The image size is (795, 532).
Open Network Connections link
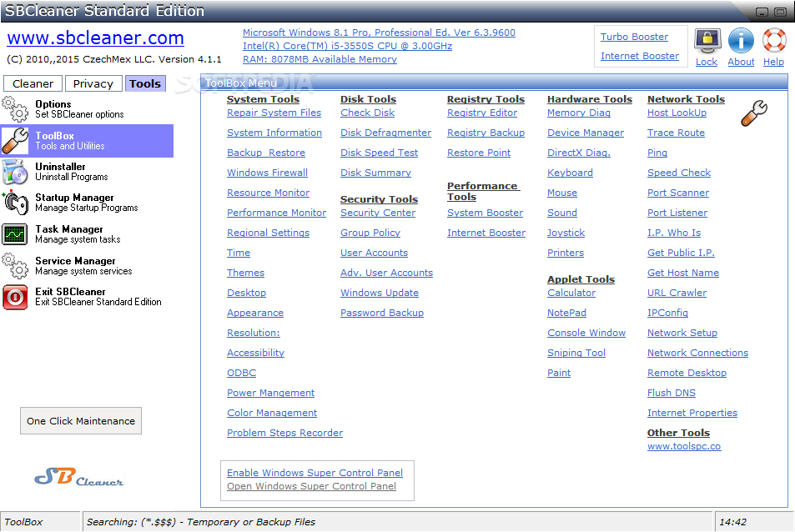697,353
